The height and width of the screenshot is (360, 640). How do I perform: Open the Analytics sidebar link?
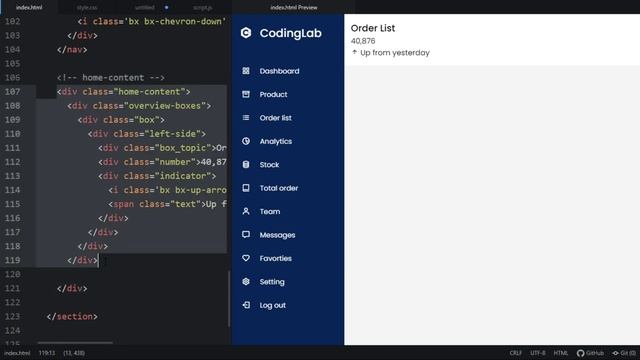tap(276, 141)
